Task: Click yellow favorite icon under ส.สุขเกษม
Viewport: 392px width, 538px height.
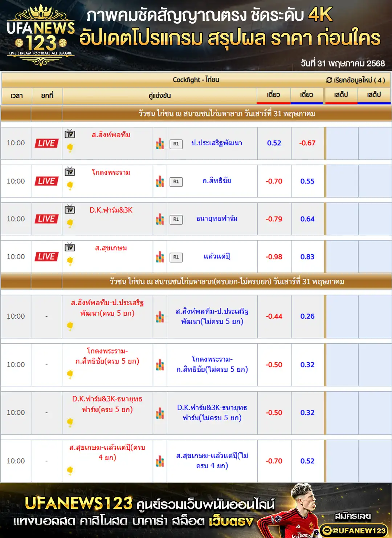Action: (x=70, y=261)
